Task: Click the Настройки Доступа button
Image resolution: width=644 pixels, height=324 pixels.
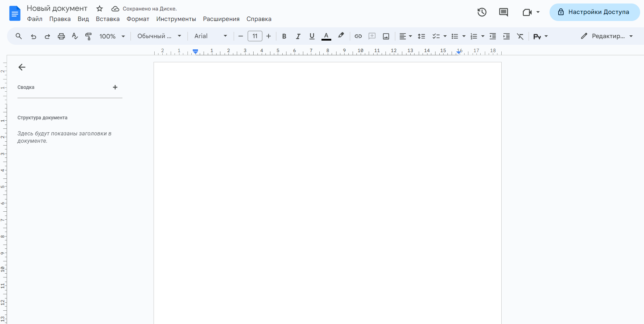Action: (x=594, y=12)
